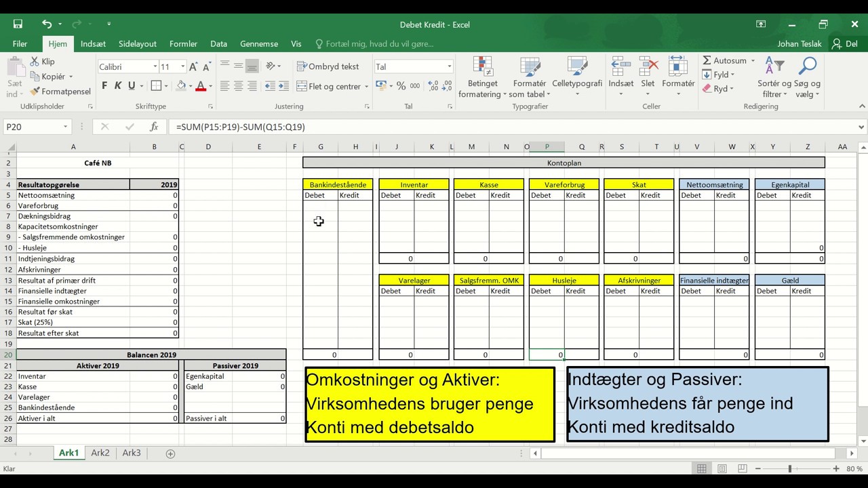868x488 pixels.
Task: Increase indent in the cell
Action: point(283,86)
